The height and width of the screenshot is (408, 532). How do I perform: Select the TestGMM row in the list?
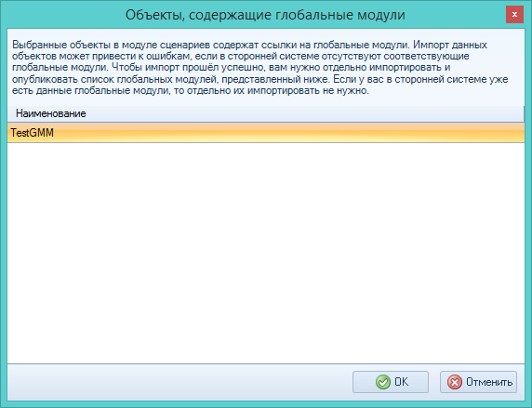tap(266, 133)
